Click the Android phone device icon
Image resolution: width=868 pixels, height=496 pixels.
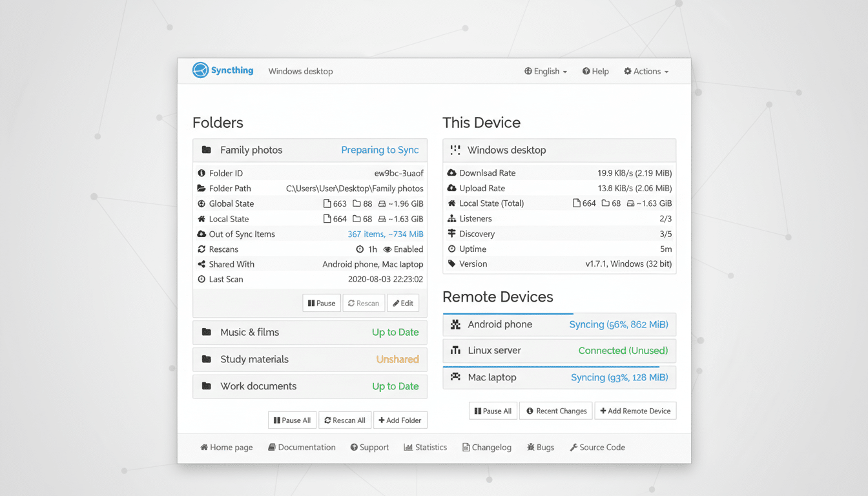coord(455,324)
